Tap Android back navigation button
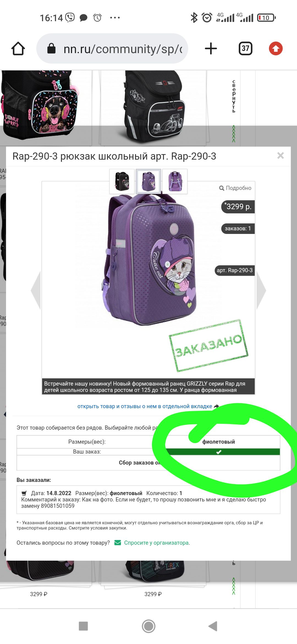297x644 pixels. tap(213, 626)
